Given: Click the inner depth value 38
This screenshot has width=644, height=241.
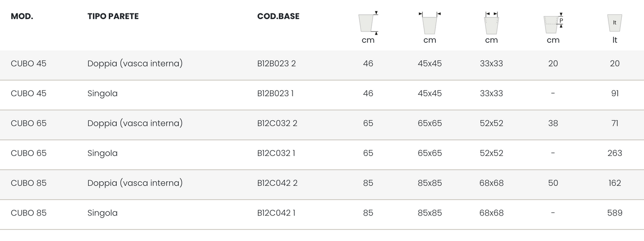Looking at the screenshot, I should [553, 123].
